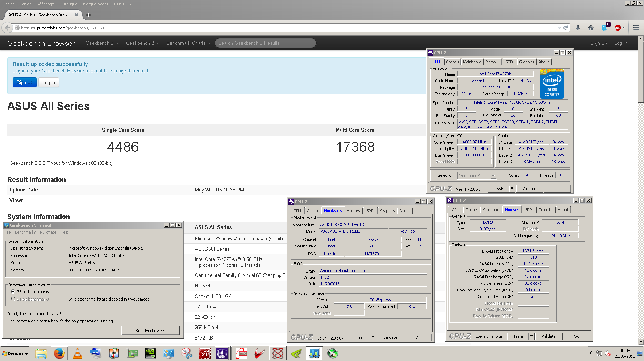Image resolution: width=644 pixels, height=361 pixels.
Task: Click the page's vertical scrollbar thumb
Action: click(641, 71)
